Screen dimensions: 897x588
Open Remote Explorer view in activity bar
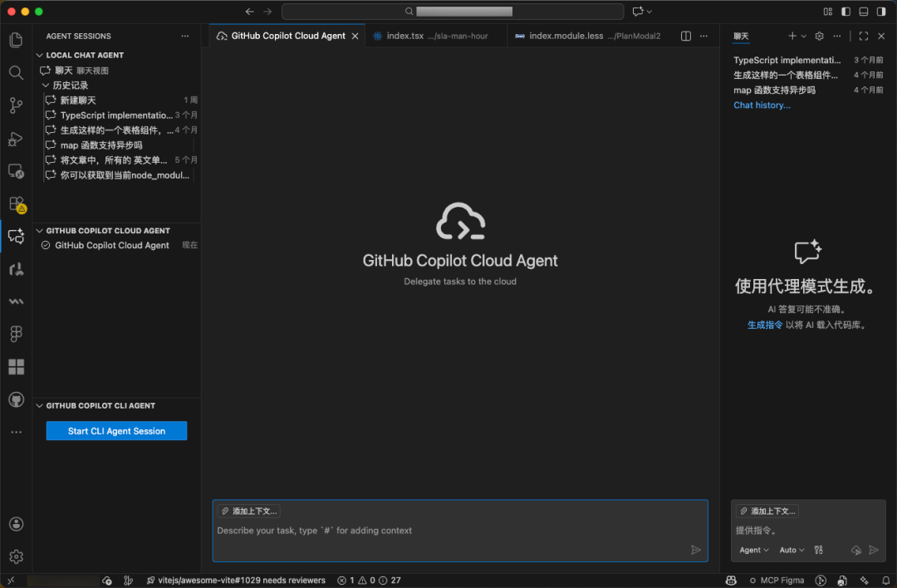pos(16,171)
